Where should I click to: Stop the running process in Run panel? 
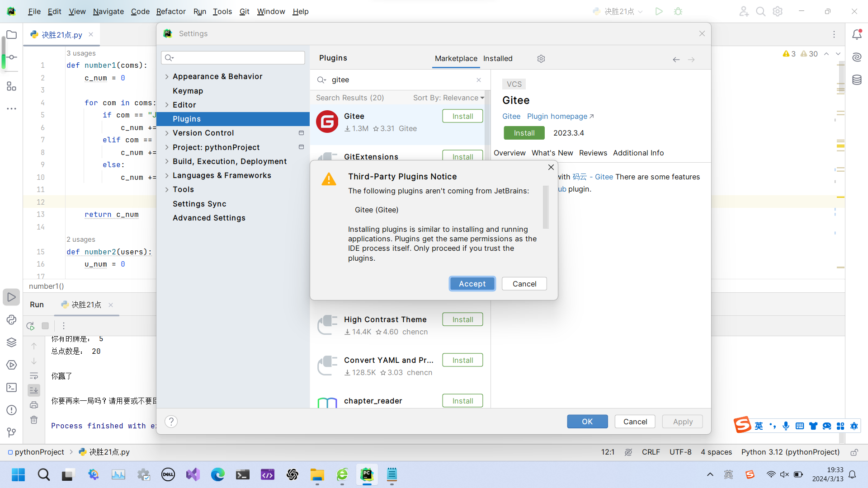pyautogui.click(x=45, y=326)
